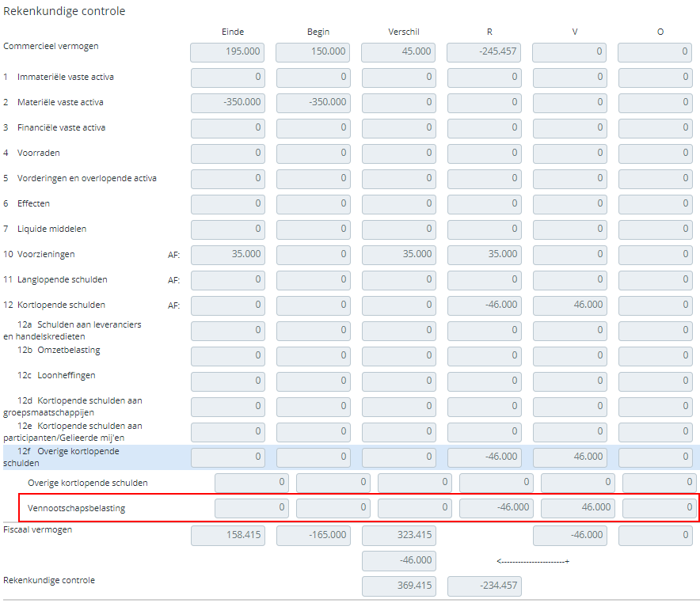Click Commercieel vermogen R field -245.457
700x603 pixels.
click(484, 52)
